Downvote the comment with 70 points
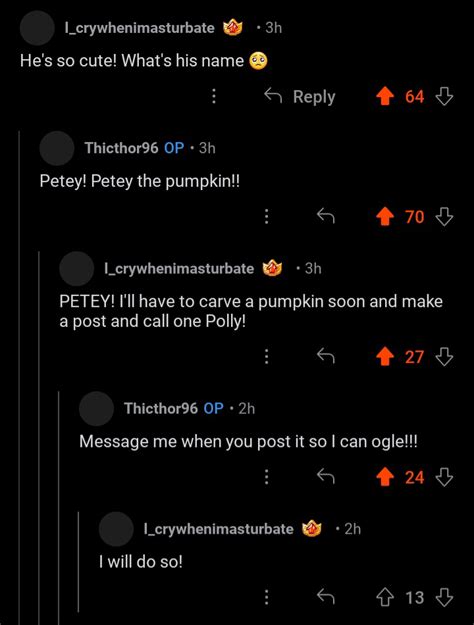The image size is (474, 625). point(444,217)
